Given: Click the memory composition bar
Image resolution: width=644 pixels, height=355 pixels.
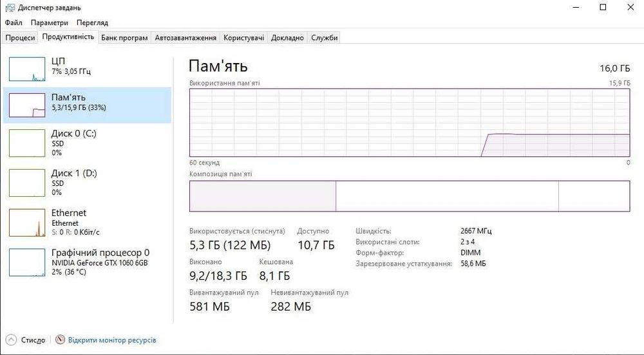Looking at the screenshot, I should [x=409, y=196].
